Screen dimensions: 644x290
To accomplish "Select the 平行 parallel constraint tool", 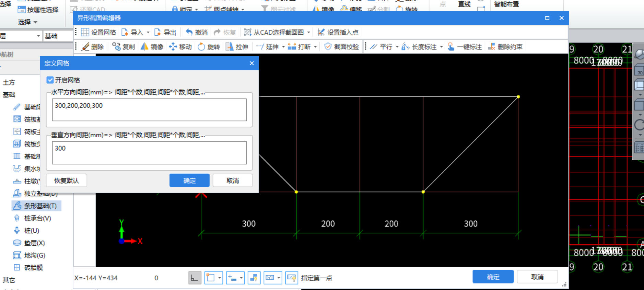I will coord(382,47).
